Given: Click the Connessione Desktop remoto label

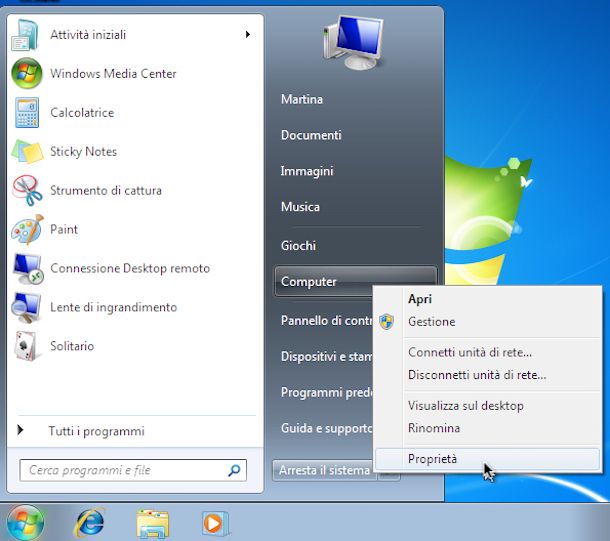Looking at the screenshot, I should click(x=130, y=268).
